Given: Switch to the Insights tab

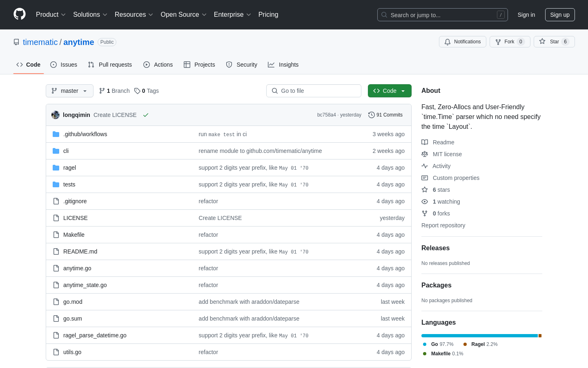Looking at the screenshot, I should click(283, 65).
